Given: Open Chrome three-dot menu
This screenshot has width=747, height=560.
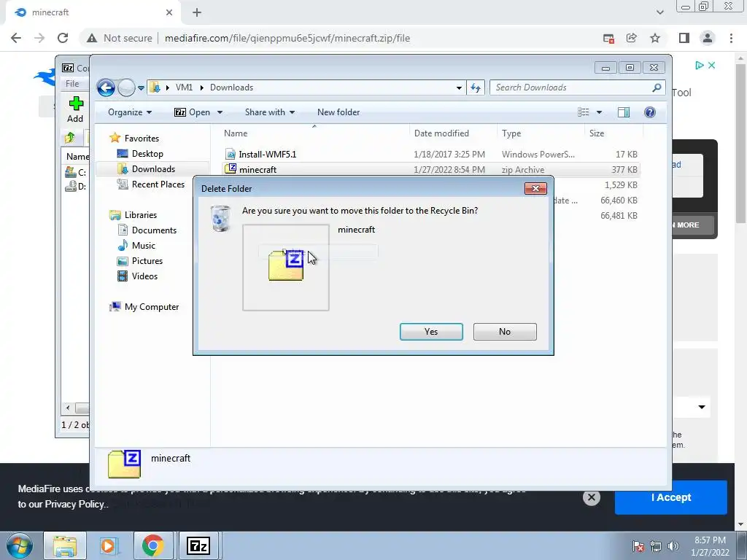Looking at the screenshot, I should click(731, 38).
